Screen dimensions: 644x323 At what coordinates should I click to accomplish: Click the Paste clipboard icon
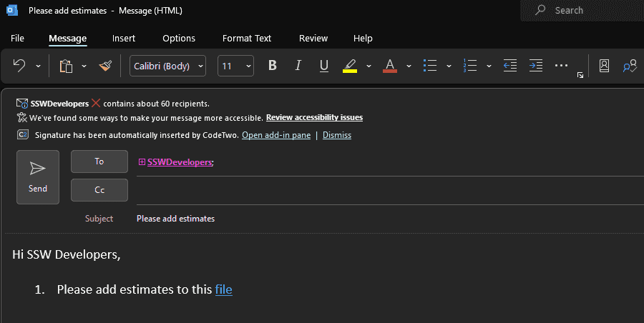click(67, 66)
